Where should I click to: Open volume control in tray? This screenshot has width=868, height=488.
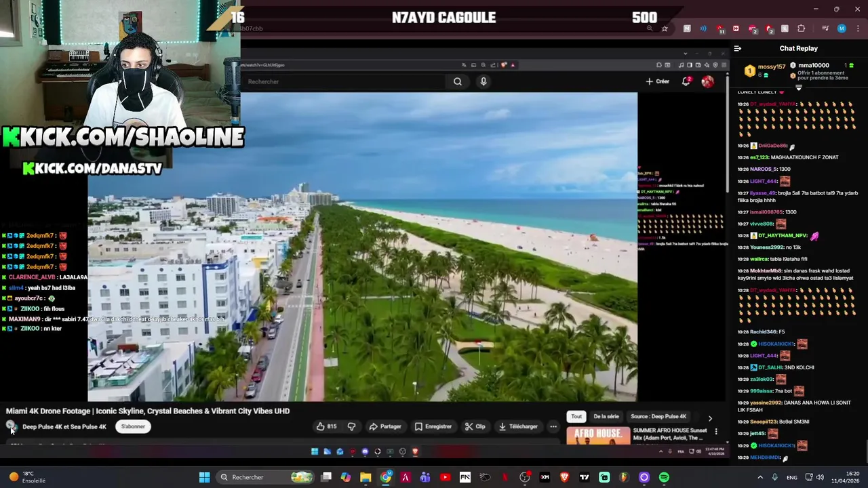pyautogui.click(x=819, y=477)
